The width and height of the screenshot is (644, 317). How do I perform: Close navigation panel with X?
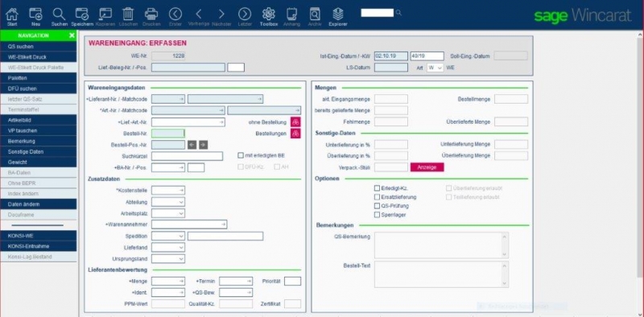(x=72, y=35)
